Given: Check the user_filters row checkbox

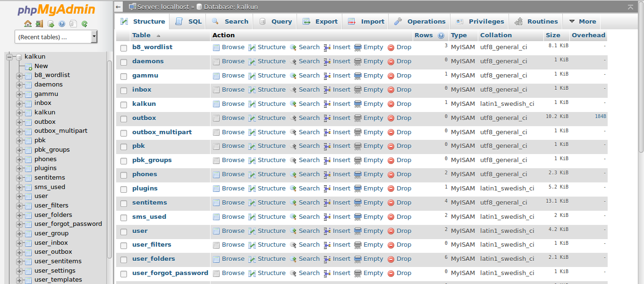Looking at the screenshot, I should 124,245.
